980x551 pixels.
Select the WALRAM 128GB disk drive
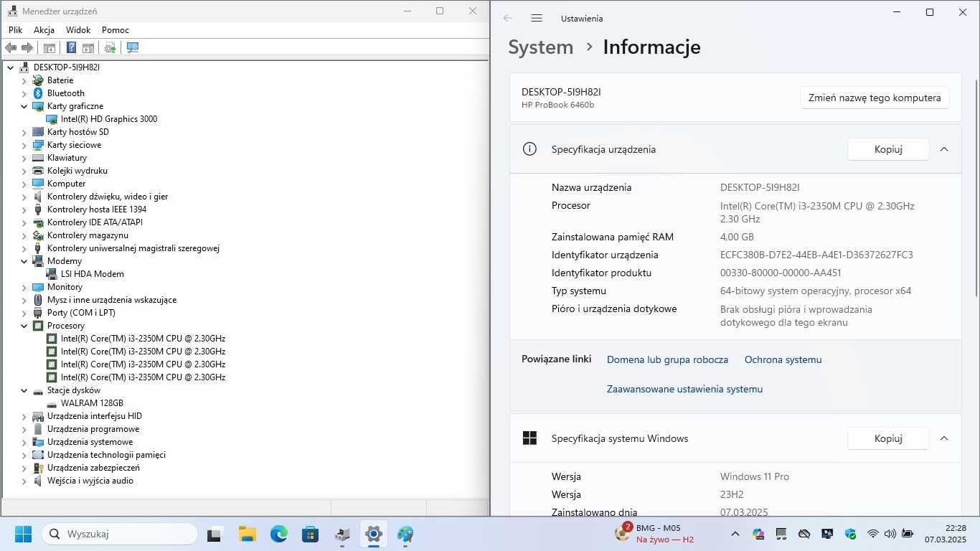92,403
